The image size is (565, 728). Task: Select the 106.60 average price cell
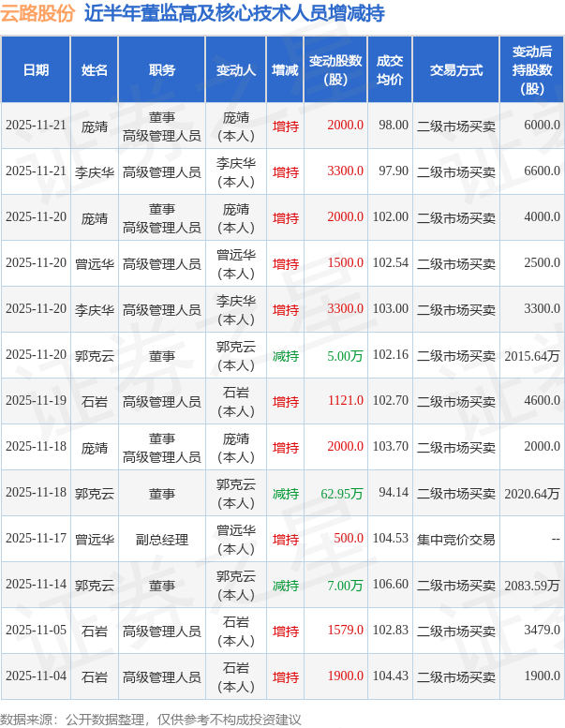click(391, 585)
